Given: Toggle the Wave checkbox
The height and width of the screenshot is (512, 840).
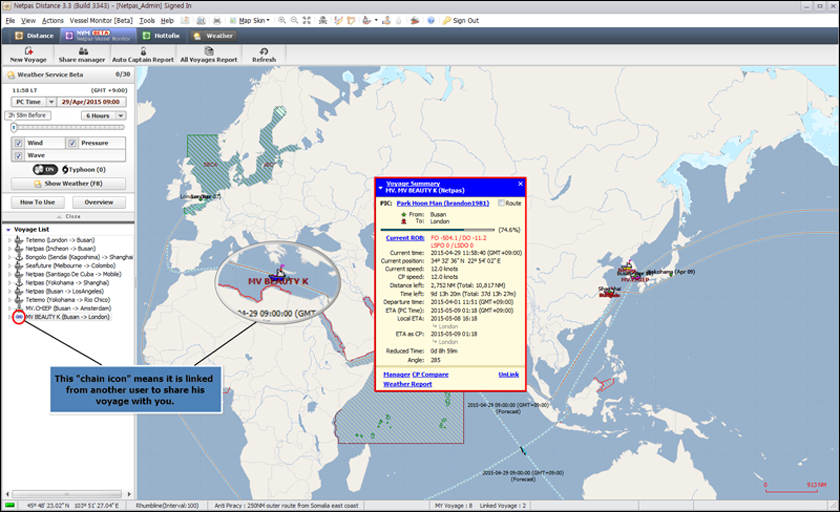Looking at the screenshot, I should pyautogui.click(x=19, y=155).
